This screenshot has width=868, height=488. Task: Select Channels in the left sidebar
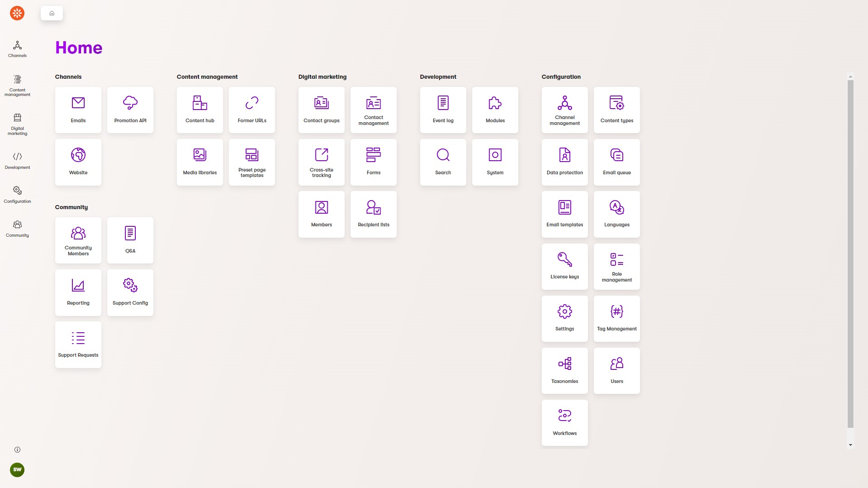[x=17, y=49]
